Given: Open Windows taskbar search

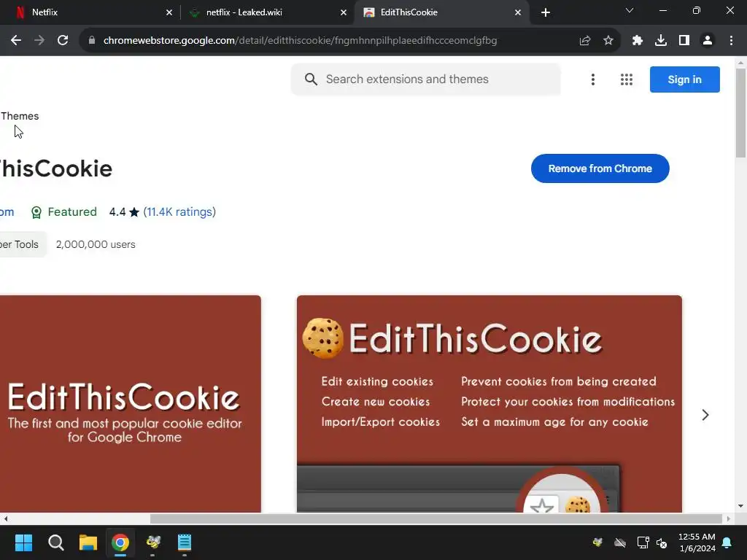Looking at the screenshot, I should pos(55,542).
